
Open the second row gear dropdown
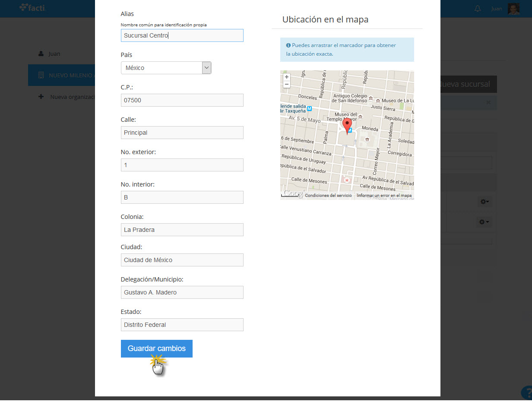[x=484, y=222]
